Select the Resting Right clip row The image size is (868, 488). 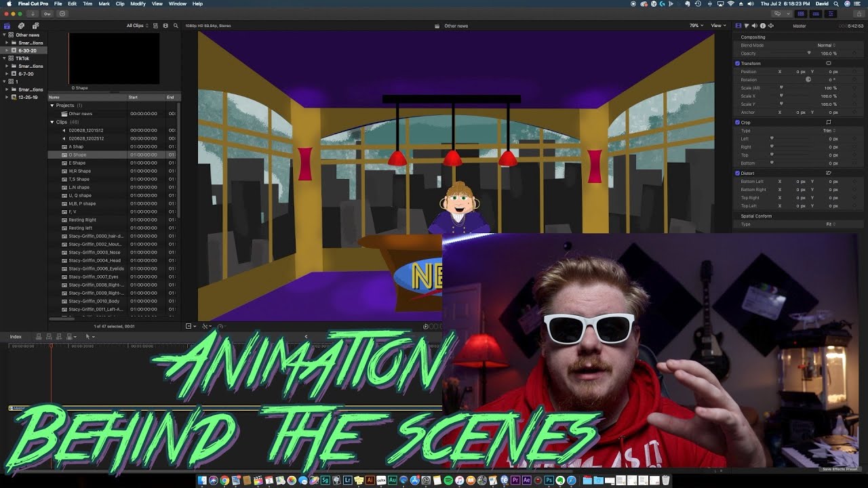coord(113,220)
